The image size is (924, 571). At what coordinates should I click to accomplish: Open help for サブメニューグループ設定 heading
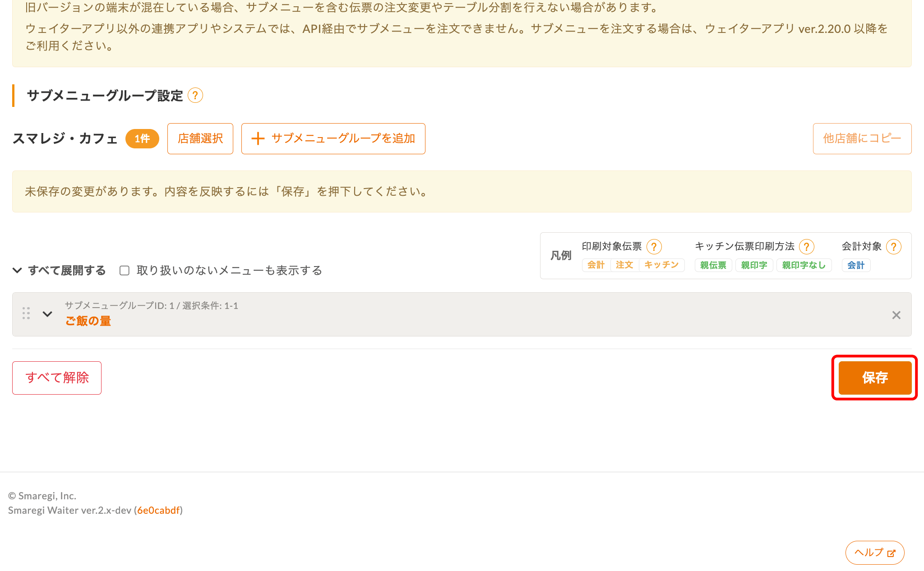[195, 96]
